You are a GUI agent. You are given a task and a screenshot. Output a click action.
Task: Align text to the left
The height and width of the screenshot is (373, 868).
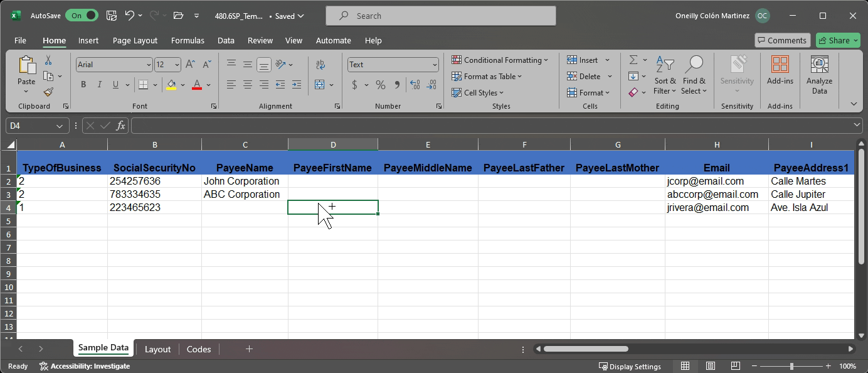coord(231,84)
